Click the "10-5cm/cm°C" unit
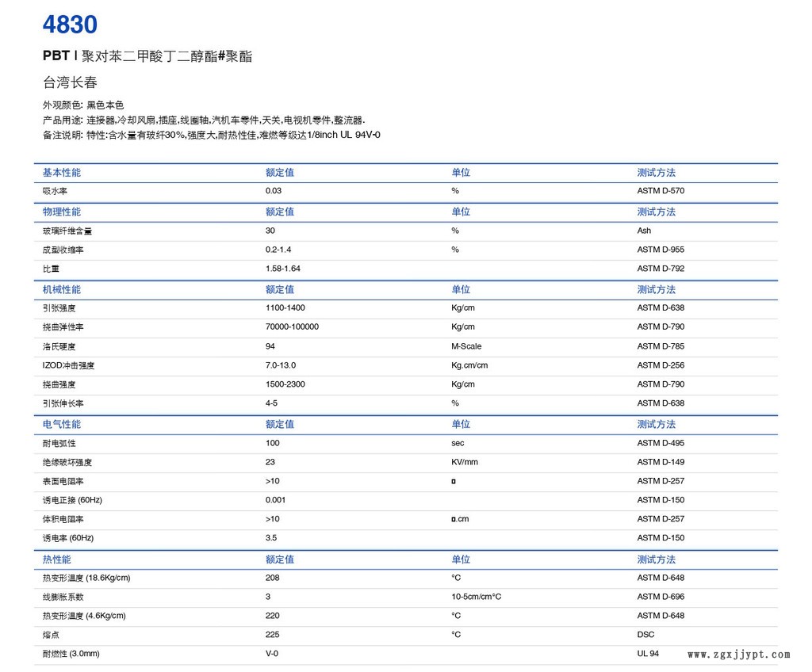This screenshot has width=812, height=672. tap(477, 597)
